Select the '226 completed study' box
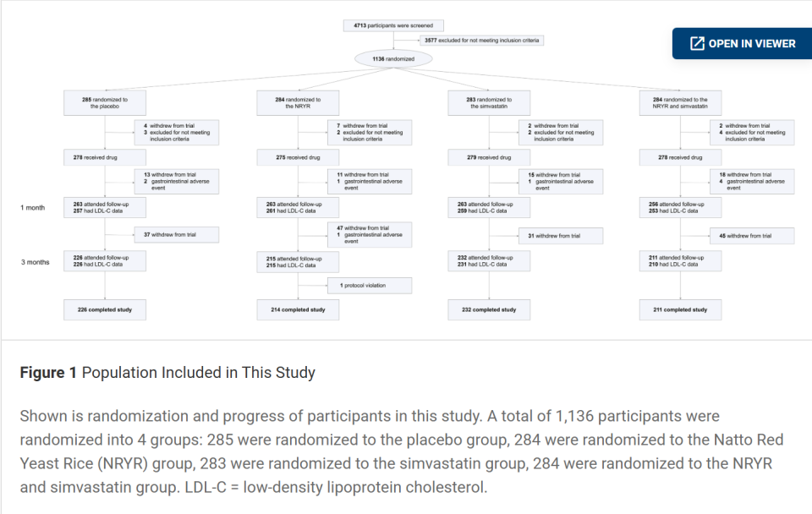 point(105,309)
